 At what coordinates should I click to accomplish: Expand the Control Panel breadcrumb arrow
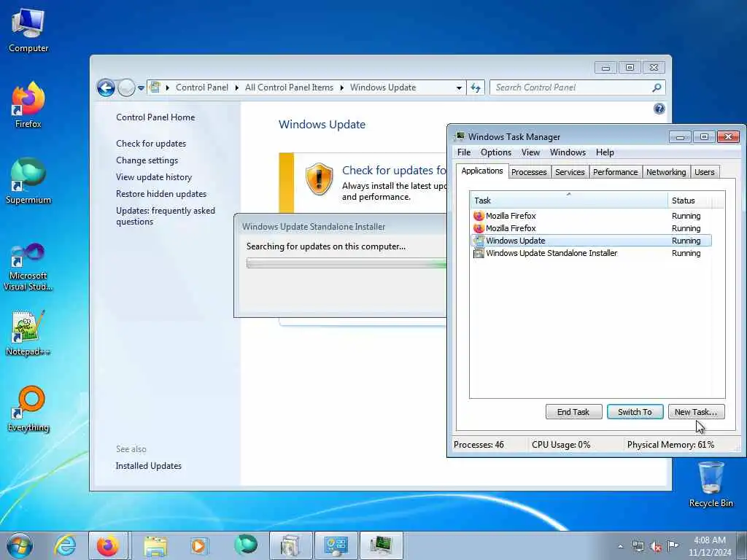[x=236, y=87]
